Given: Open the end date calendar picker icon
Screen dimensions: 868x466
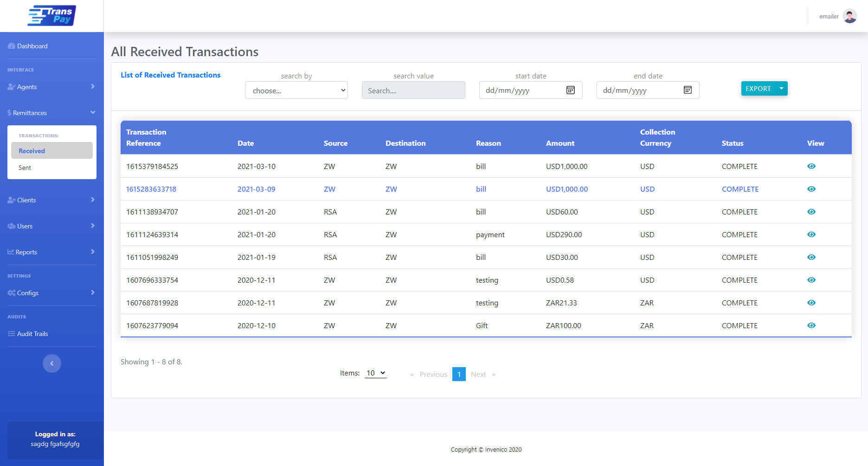Looking at the screenshot, I should coord(688,90).
